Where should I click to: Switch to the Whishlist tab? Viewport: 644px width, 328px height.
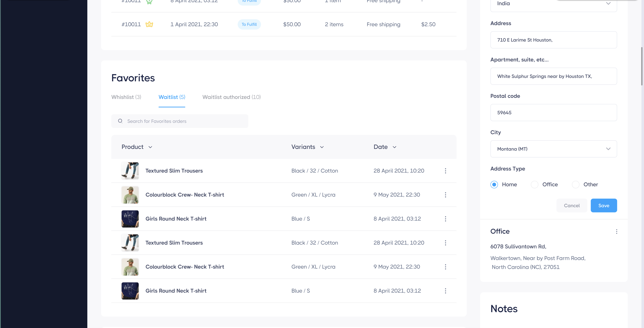click(x=126, y=97)
